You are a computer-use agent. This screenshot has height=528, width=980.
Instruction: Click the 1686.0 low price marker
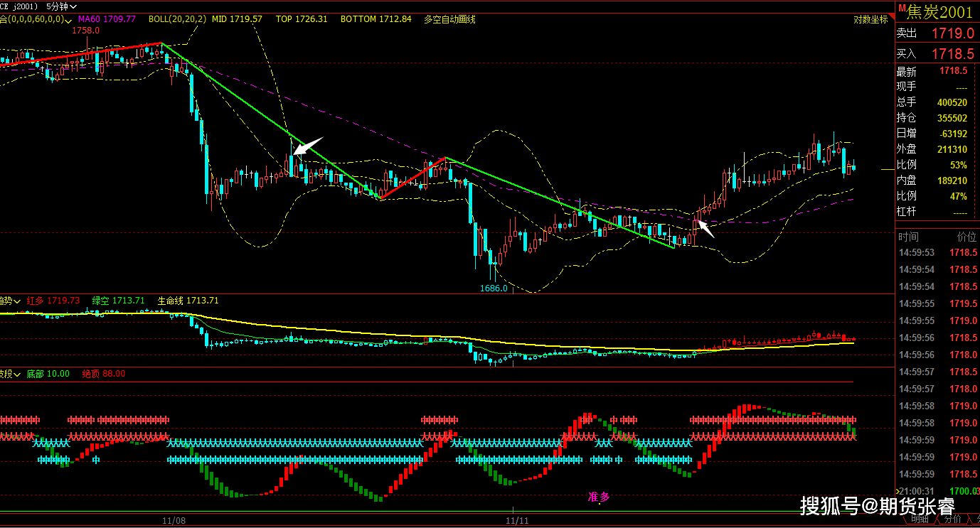[494, 288]
